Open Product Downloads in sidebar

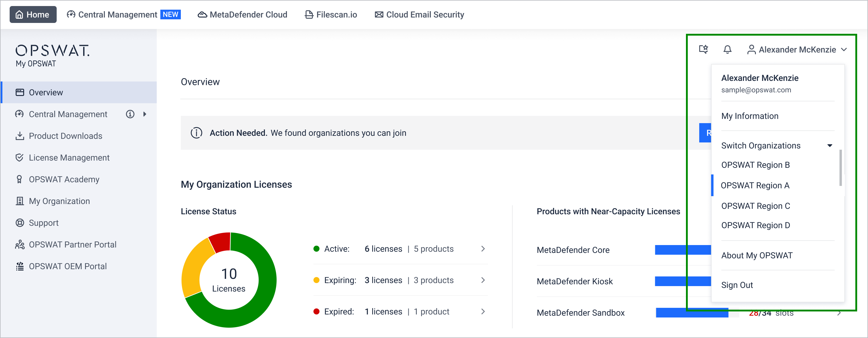[79, 136]
